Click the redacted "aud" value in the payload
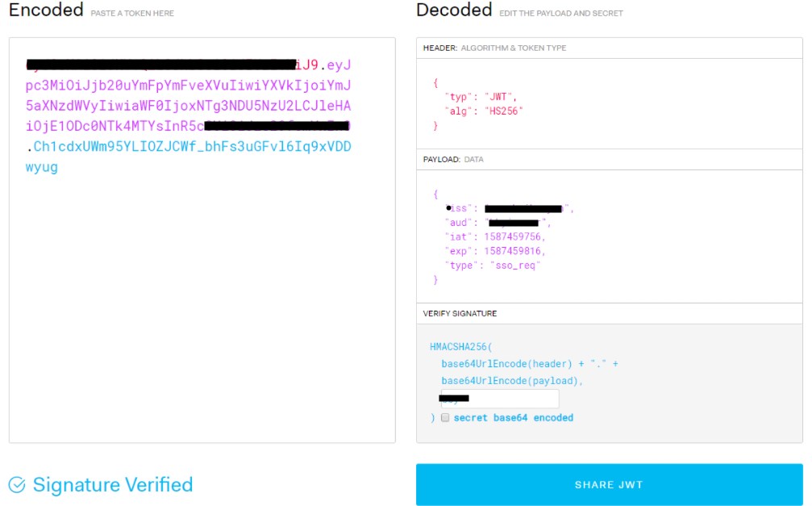The image size is (812, 506). (x=514, y=223)
